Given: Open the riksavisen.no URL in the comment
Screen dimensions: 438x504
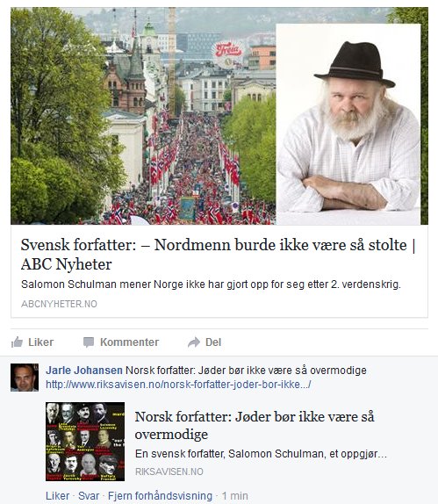Looking at the screenshot, I should point(178,385).
